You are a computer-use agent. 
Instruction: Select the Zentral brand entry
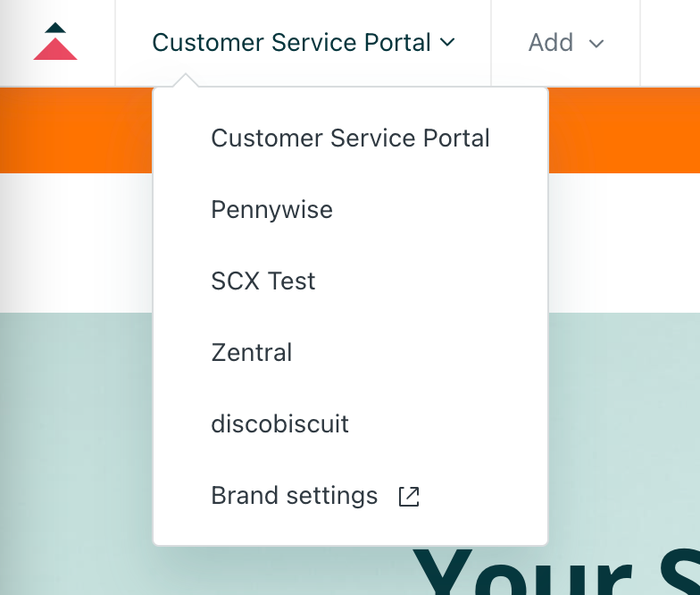(350, 352)
